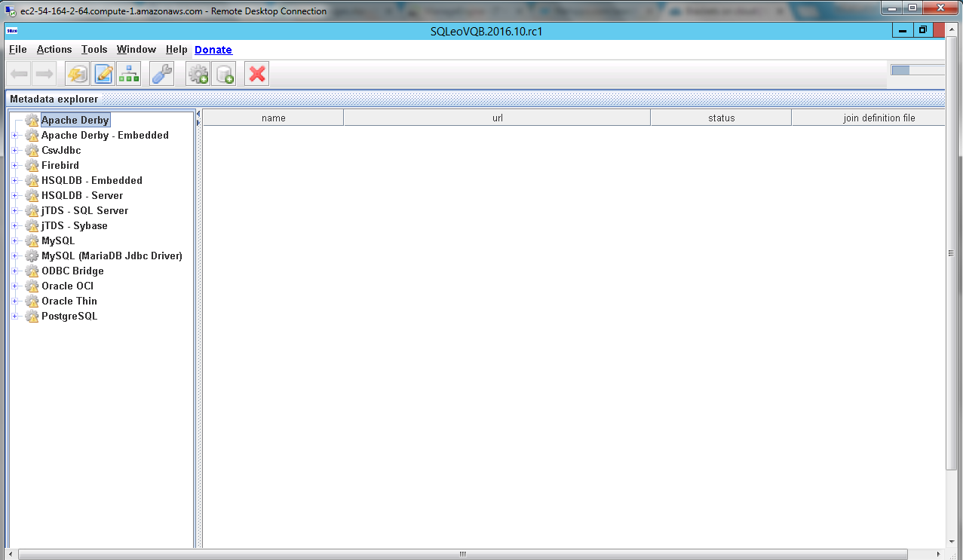Open the wrench tool icon
The width and height of the screenshot is (963, 560).
pyautogui.click(x=161, y=74)
